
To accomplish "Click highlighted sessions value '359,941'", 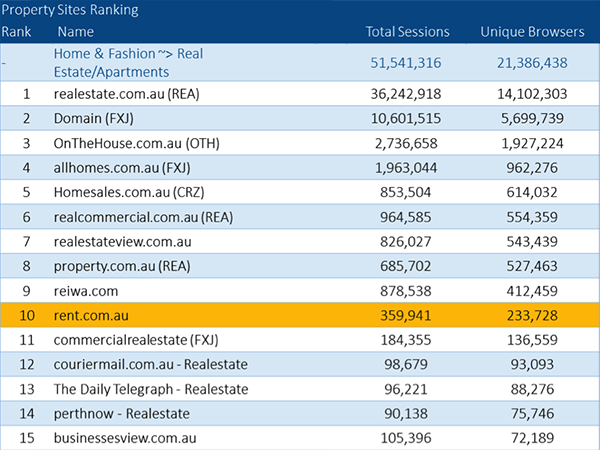I will click(x=406, y=316).
